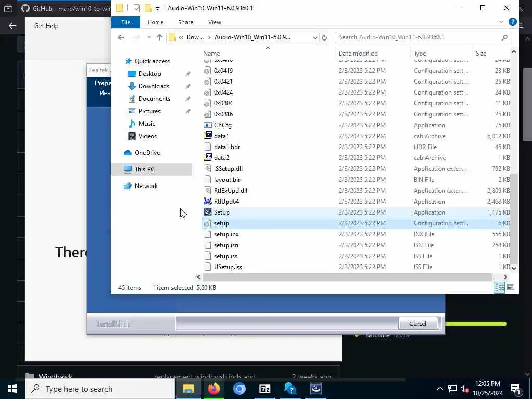
Task: Open 7-Zip from taskbar
Action: (x=264, y=389)
